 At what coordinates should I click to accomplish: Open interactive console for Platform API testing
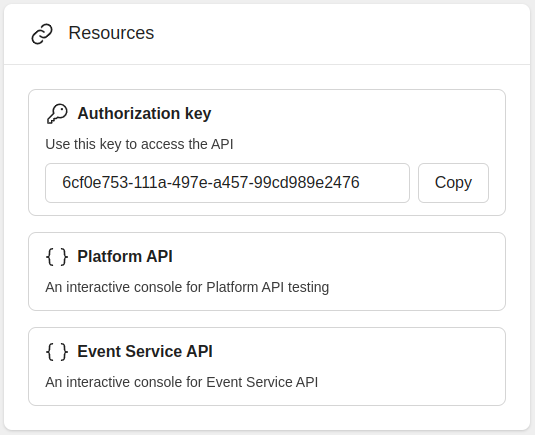pyautogui.click(x=187, y=287)
